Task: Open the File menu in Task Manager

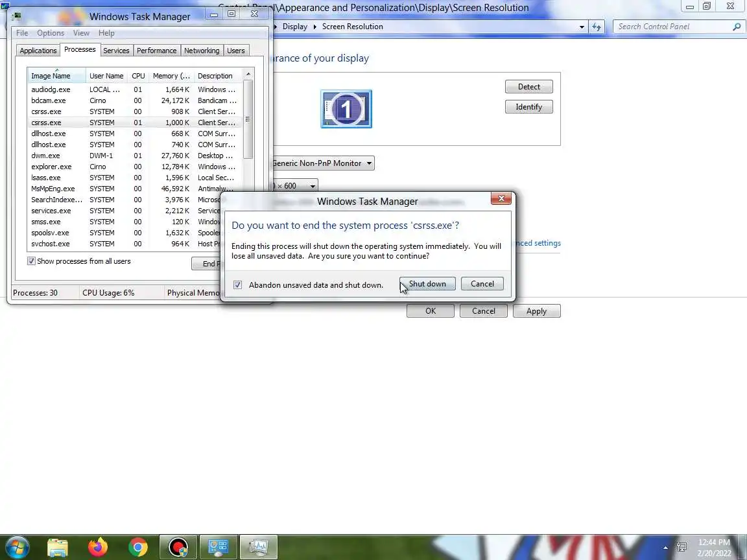Action: (22, 33)
